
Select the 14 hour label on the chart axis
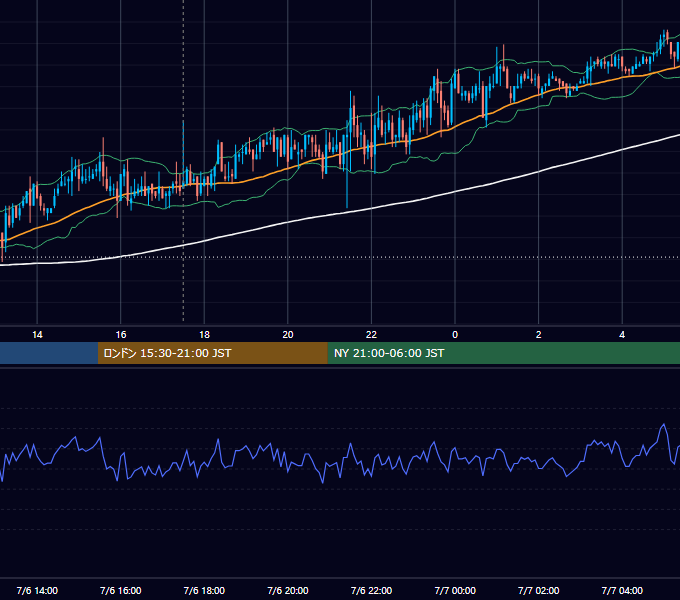click(x=37, y=335)
